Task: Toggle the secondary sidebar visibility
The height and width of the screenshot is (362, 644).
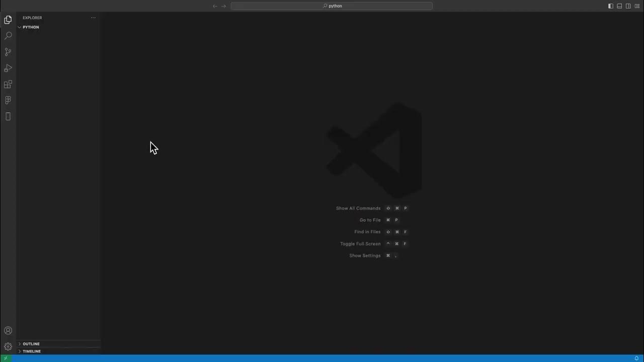Action: 628,6
